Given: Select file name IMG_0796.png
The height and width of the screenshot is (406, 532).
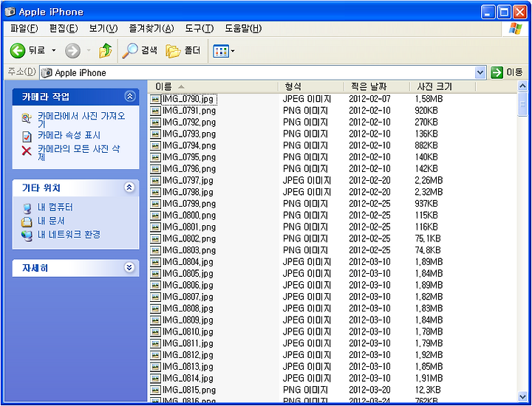Looking at the screenshot, I should 189,169.
